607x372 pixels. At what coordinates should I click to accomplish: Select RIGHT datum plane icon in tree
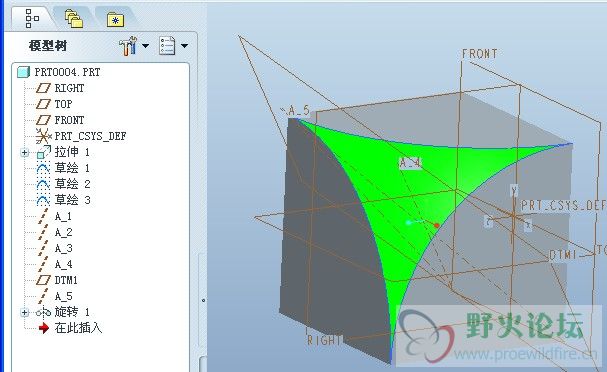tap(43, 88)
